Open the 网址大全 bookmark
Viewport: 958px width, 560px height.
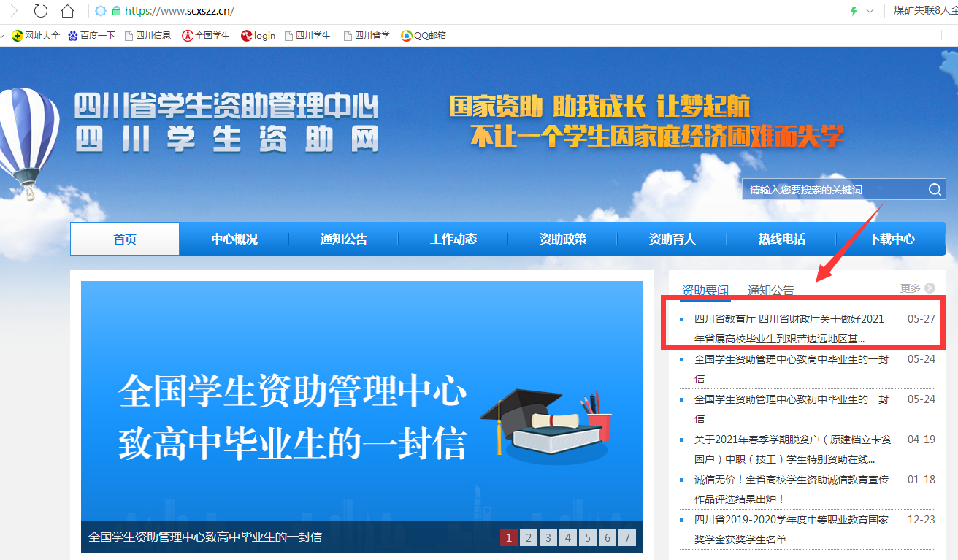point(37,36)
